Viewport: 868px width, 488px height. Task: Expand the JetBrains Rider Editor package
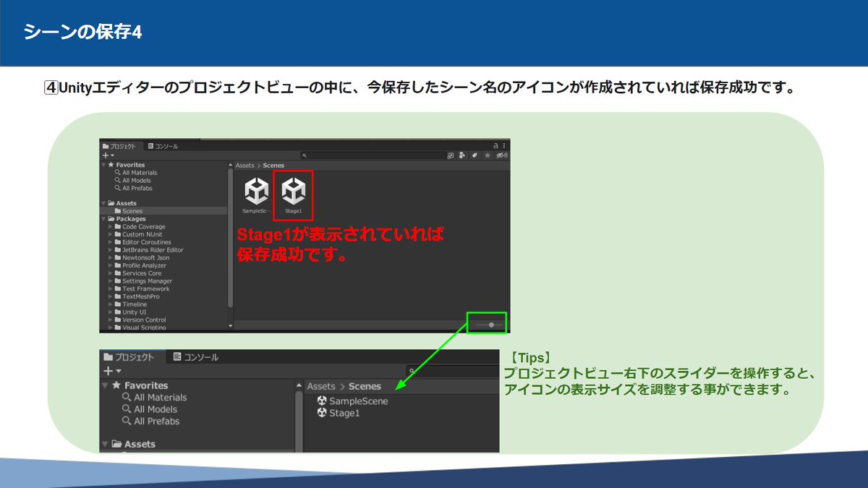click(x=109, y=250)
